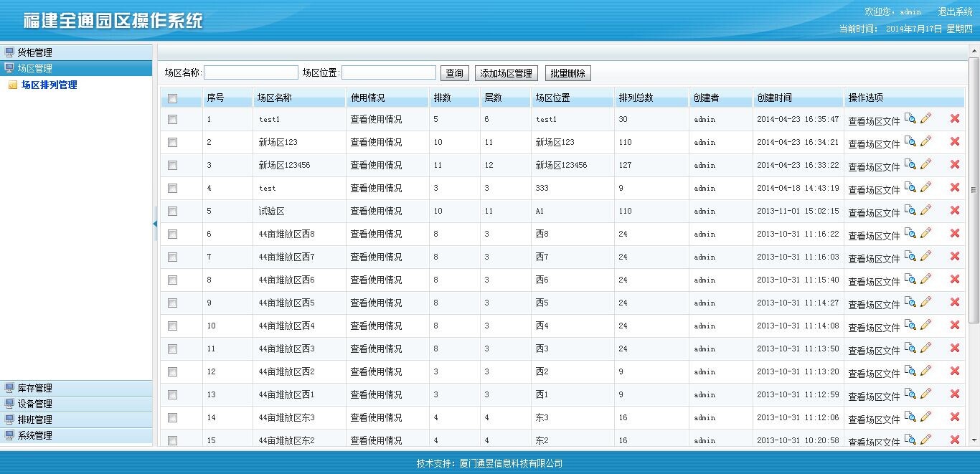Click the pencil icon for 新场区123456 row
The width and height of the screenshot is (980, 474).
point(925,165)
